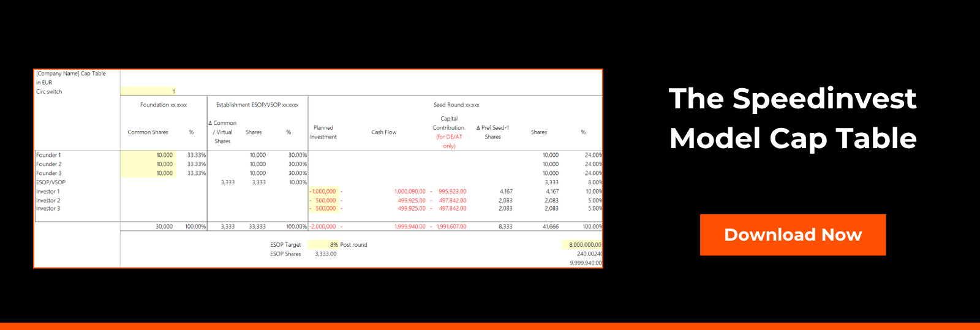Select the 'Investor 3' row label

click(48, 209)
